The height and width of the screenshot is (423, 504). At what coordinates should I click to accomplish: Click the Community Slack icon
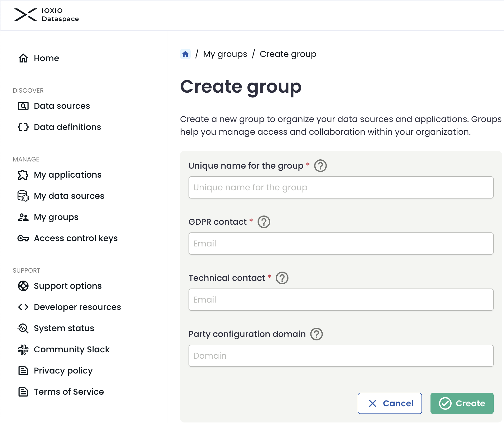(23, 349)
